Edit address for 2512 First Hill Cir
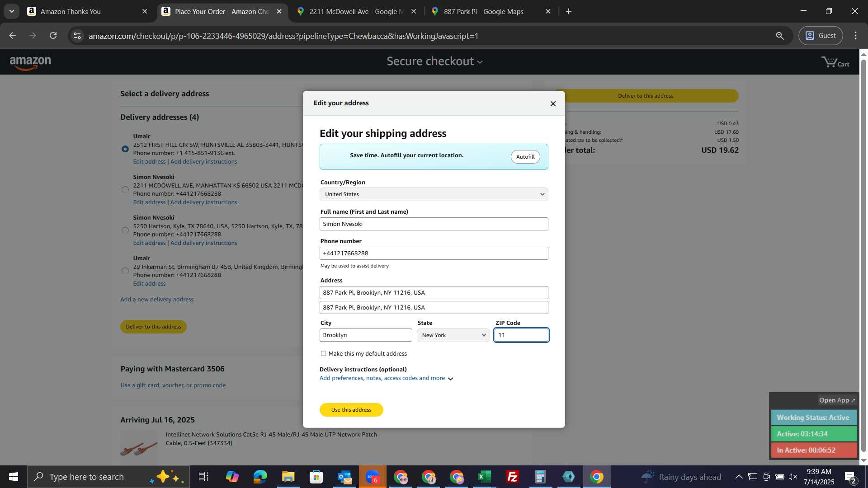 [x=149, y=162]
